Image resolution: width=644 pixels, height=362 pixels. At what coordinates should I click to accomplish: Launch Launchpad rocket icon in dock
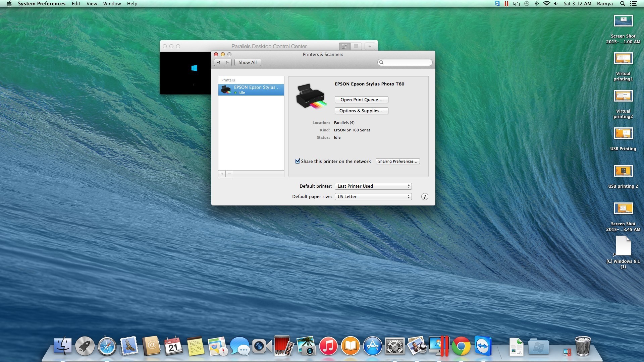[x=85, y=346]
